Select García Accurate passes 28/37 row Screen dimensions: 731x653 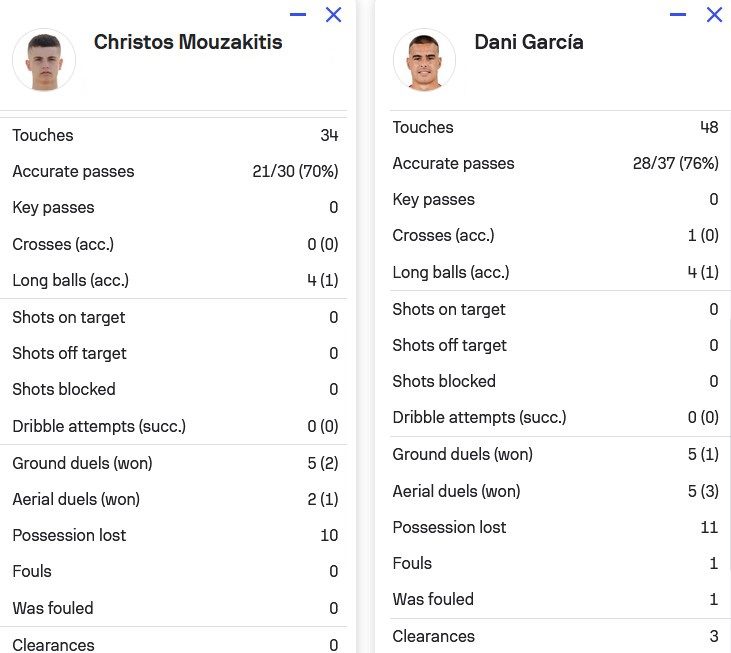click(x=555, y=164)
